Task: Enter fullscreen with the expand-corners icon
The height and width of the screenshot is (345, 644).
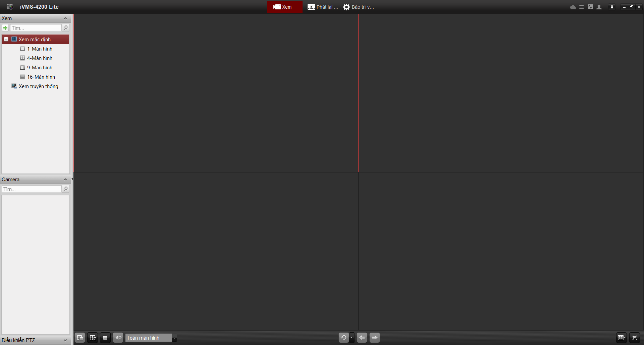Action: [x=635, y=338]
